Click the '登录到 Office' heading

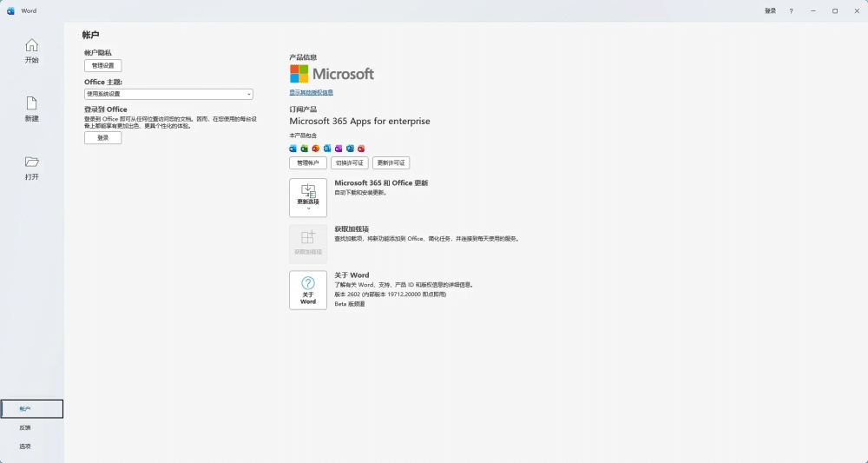(106, 109)
